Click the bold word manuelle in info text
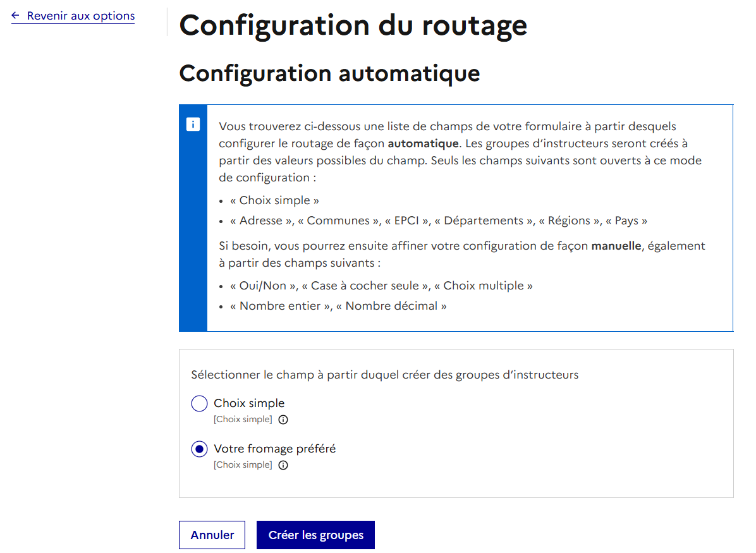The height and width of the screenshot is (553, 756). point(616,245)
